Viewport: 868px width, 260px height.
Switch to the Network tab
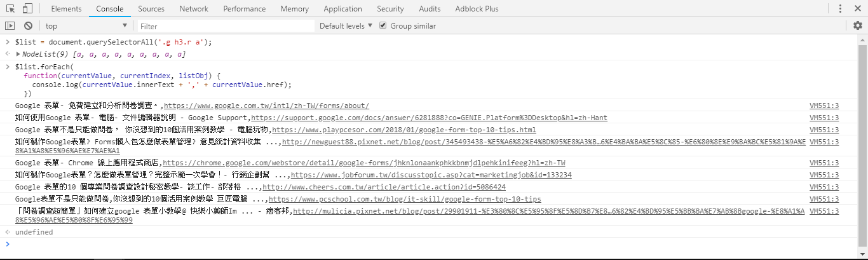coord(194,9)
